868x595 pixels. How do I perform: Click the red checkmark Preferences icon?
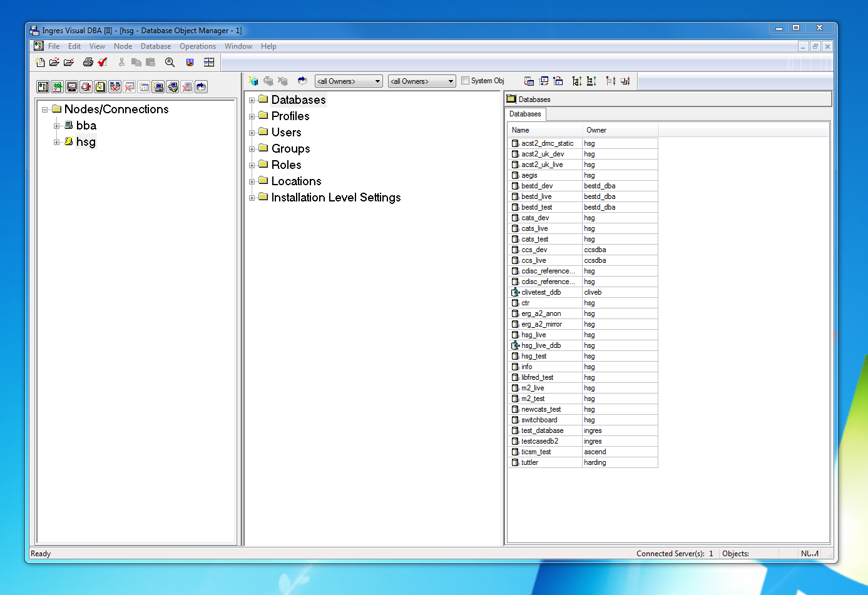click(x=103, y=62)
